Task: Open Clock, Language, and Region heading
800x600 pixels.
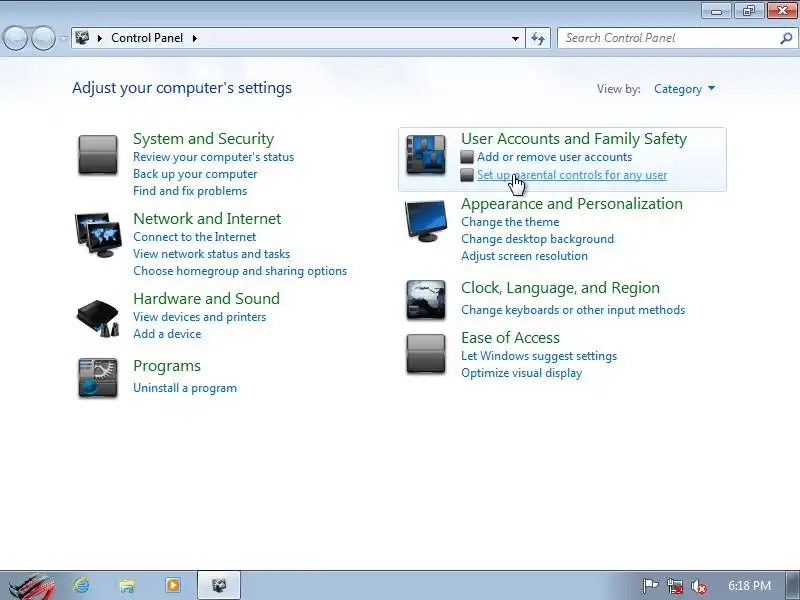Action: tap(561, 288)
